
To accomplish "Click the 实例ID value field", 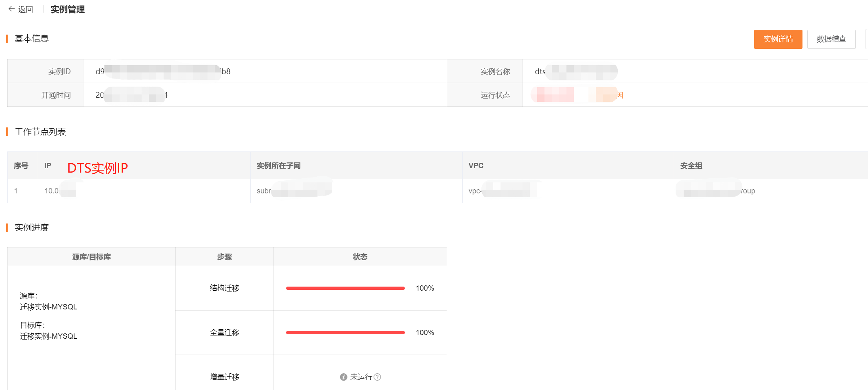I will coord(163,71).
